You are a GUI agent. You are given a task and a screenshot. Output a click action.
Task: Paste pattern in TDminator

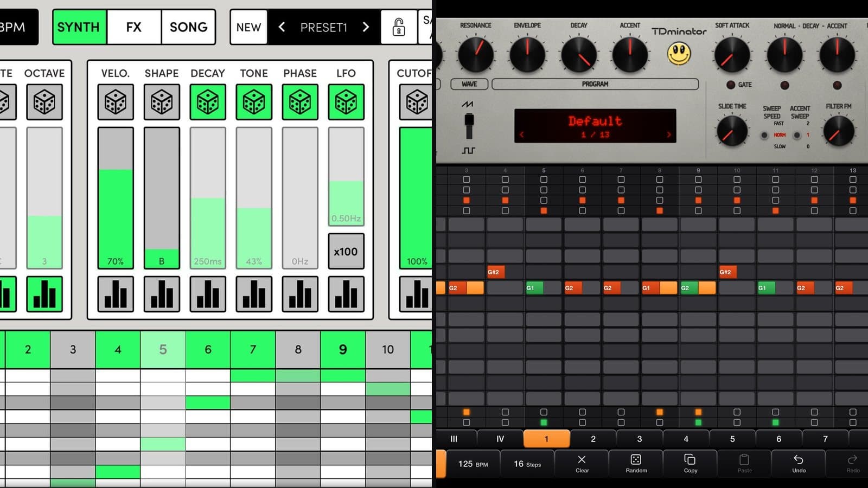[x=744, y=464]
